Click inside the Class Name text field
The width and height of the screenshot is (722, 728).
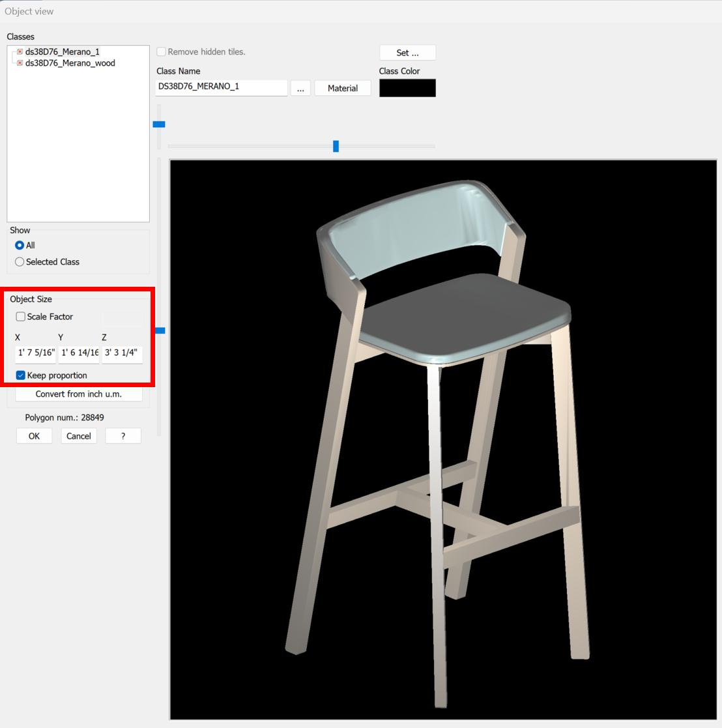point(220,87)
